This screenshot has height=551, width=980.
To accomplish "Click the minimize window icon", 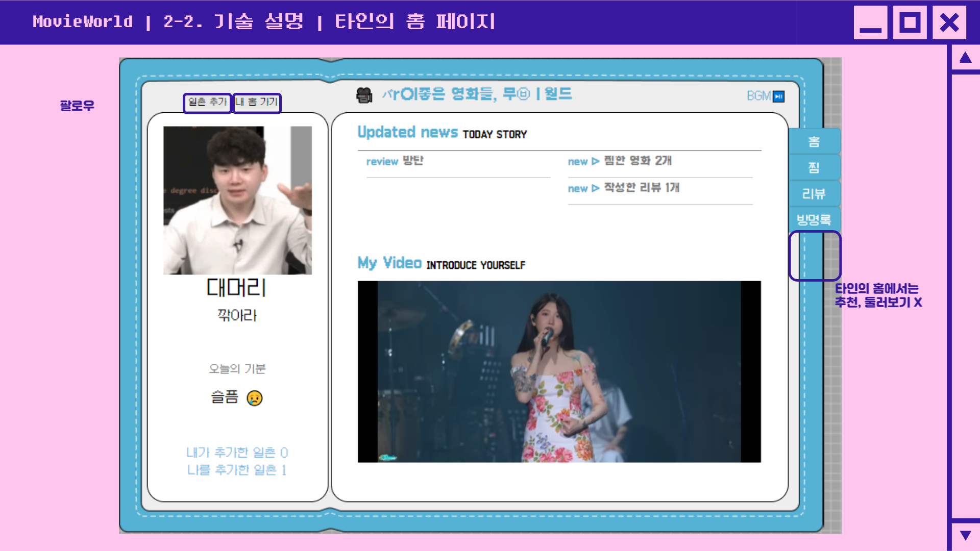I will coord(871,23).
